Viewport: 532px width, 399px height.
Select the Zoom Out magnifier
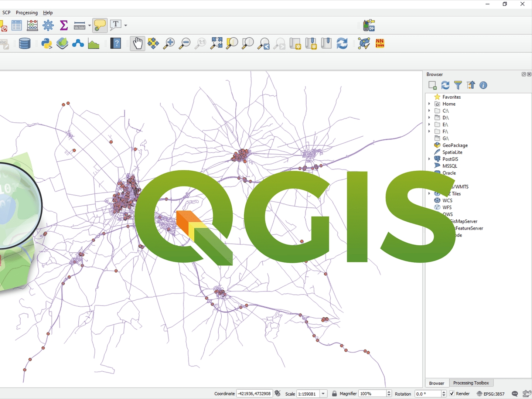[x=184, y=44]
